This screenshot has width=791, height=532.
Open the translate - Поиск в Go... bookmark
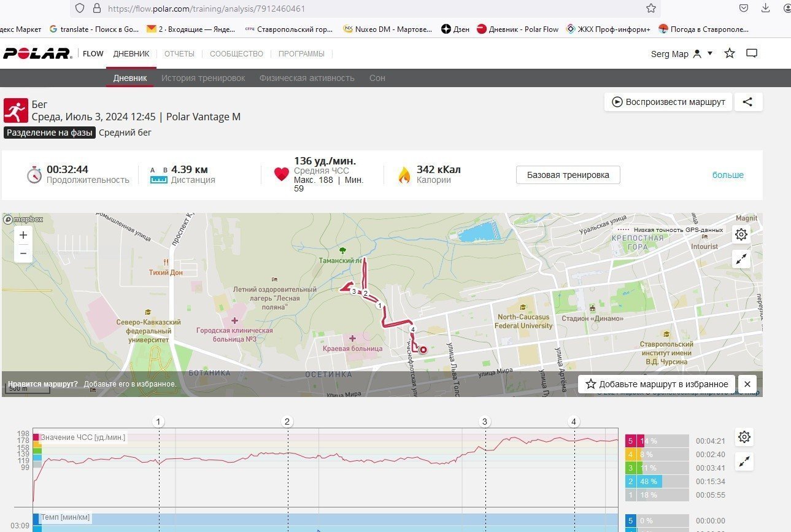(x=94, y=29)
